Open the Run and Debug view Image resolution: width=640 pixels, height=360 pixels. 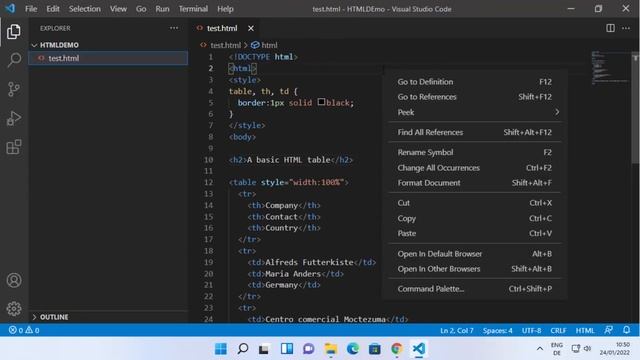[13, 118]
